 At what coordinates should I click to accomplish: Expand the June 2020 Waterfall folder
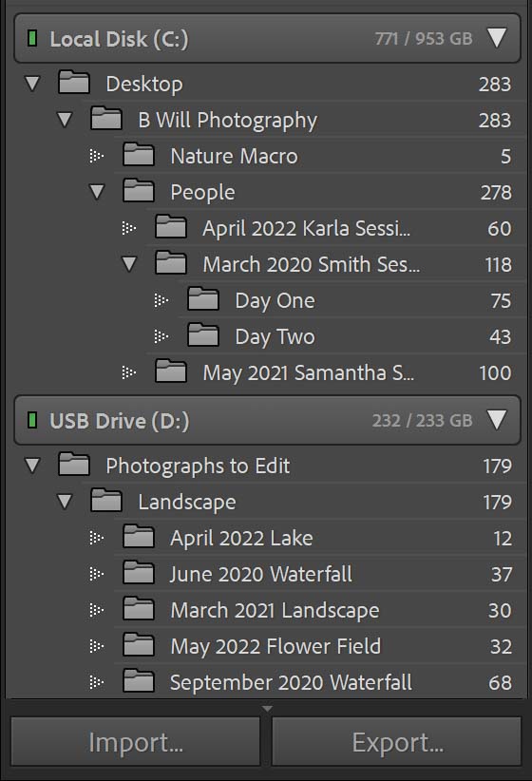[97, 574]
